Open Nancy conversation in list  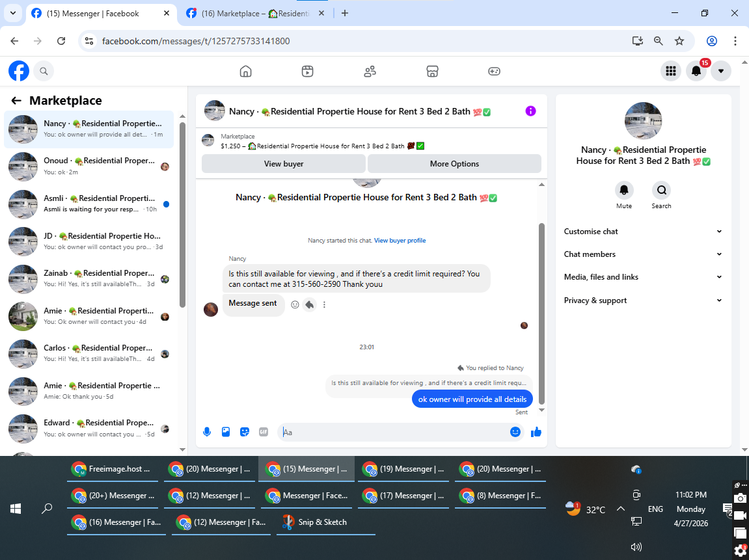click(89, 129)
